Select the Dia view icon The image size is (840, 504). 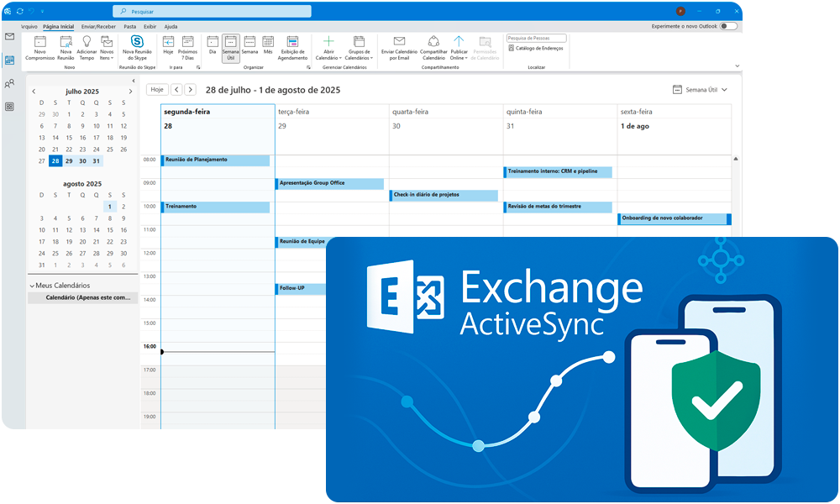213,42
